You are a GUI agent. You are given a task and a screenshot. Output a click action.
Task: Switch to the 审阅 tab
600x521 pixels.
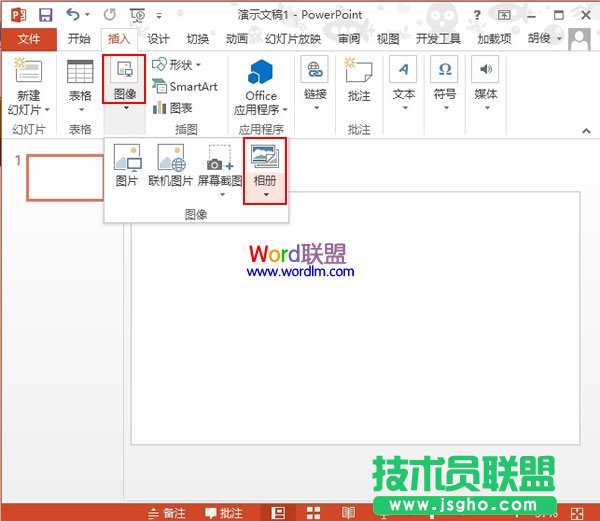point(349,39)
